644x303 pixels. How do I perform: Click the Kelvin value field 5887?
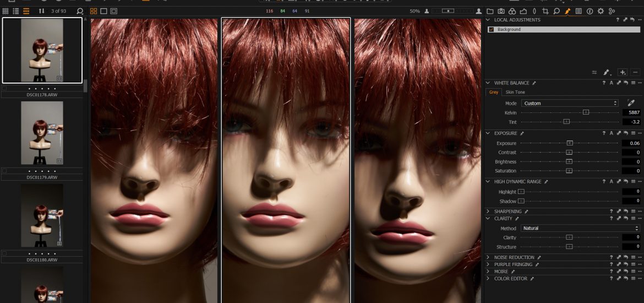point(632,112)
